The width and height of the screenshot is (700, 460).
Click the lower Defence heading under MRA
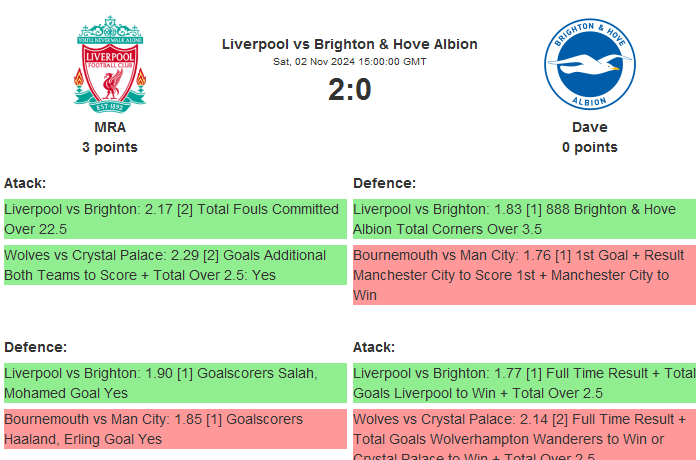(35, 347)
